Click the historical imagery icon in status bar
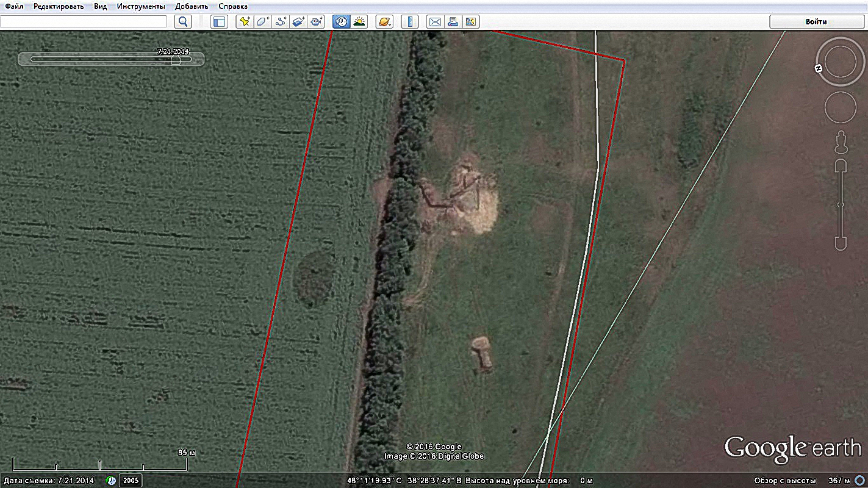This screenshot has width=868, height=488. pyautogui.click(x=111, y=481)
